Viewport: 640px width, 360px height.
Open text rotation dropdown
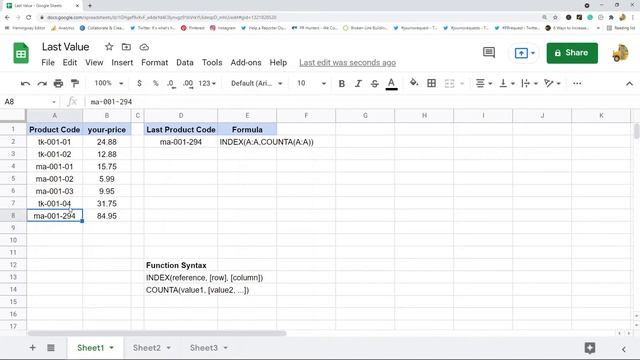tap(552, 83)
